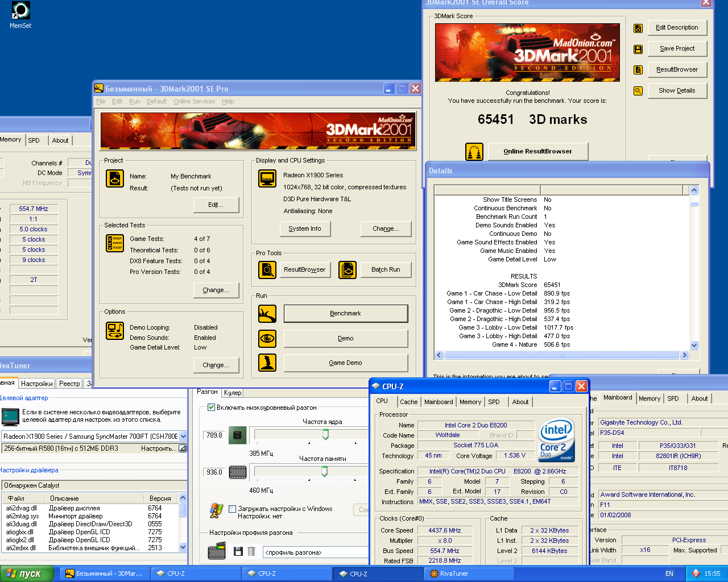The height and width of the screenshot is (582, 728).
Task: Adjust the core clock slider in RivaTuner
Action: 325,435
